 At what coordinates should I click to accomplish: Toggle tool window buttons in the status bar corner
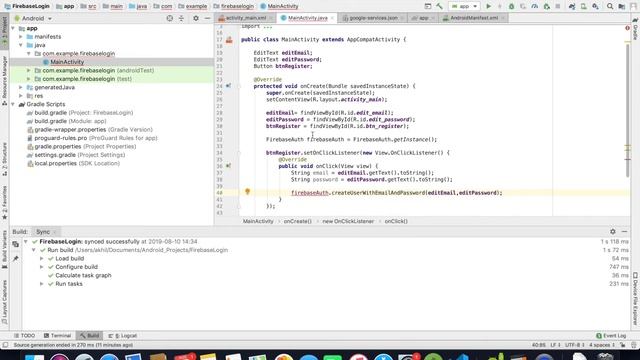pyautogui.click(x=5, y=345)
